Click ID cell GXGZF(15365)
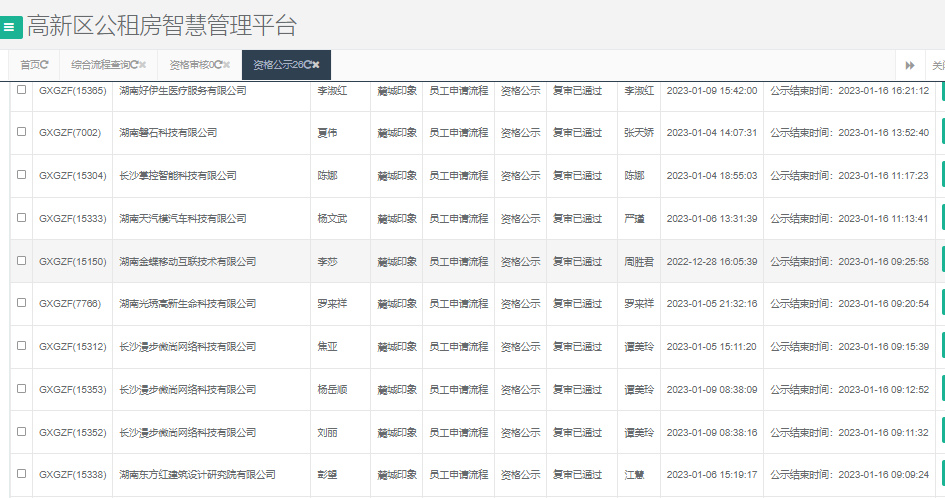The image size is (945, 498). tap(72, 90)
